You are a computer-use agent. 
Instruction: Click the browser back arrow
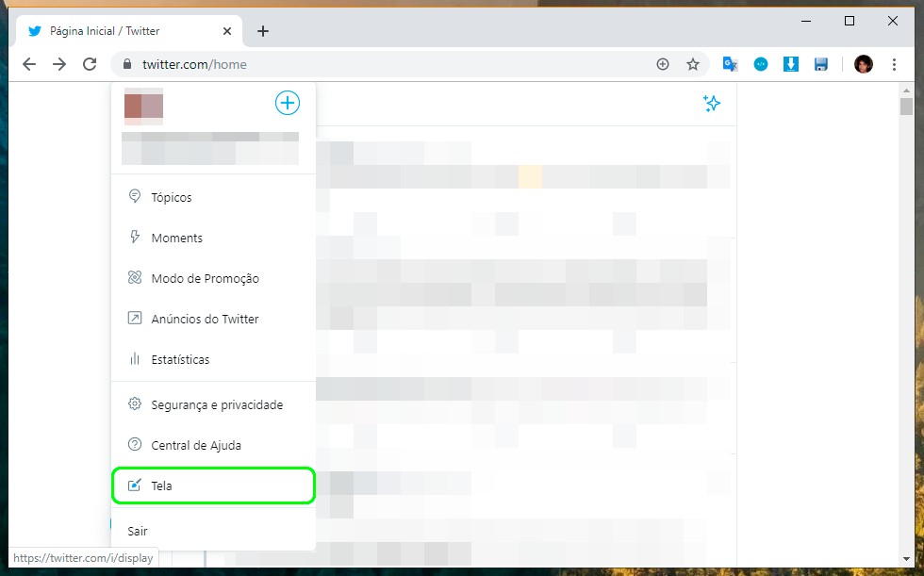[29, 64]
